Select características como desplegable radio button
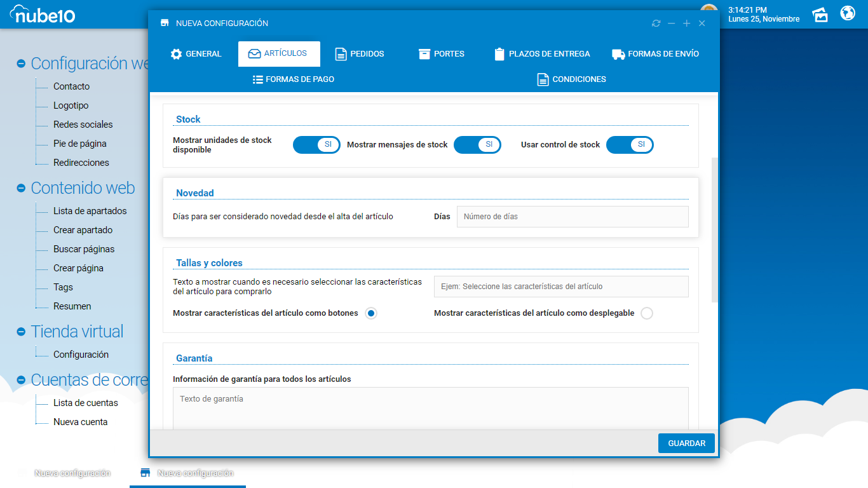This screenshot has width=868, height=488. [x=647, y=313]
